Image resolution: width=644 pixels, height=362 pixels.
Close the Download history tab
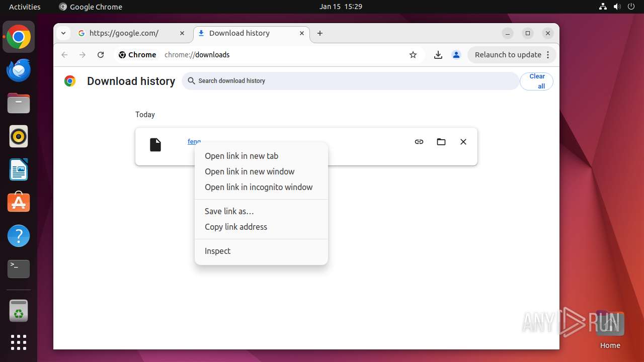(302, 33)
